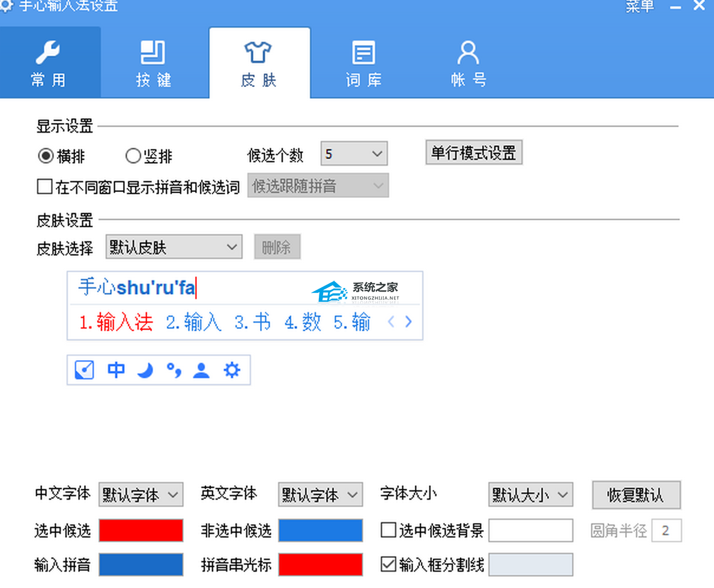Close the settings window
714x588 pixels.
pyautogui.click(x=700, y=6)
